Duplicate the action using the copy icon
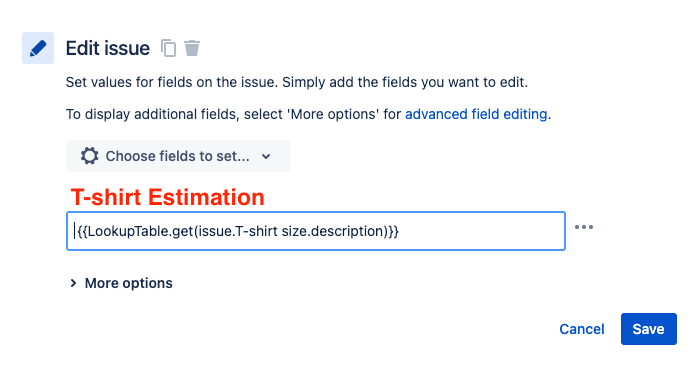Viewport: 690px width, 366px height. (168, 48)
